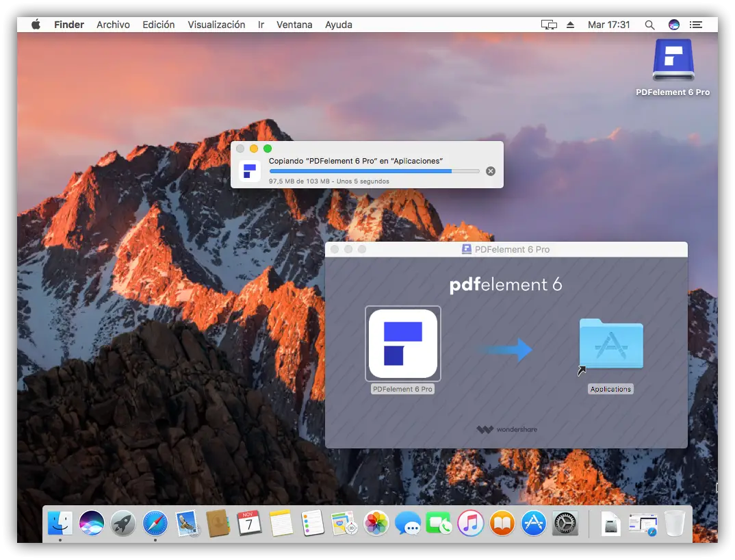The image size is (735, 560).
Task: Open Spotlight search magnifier
Action: pos(649,25)
